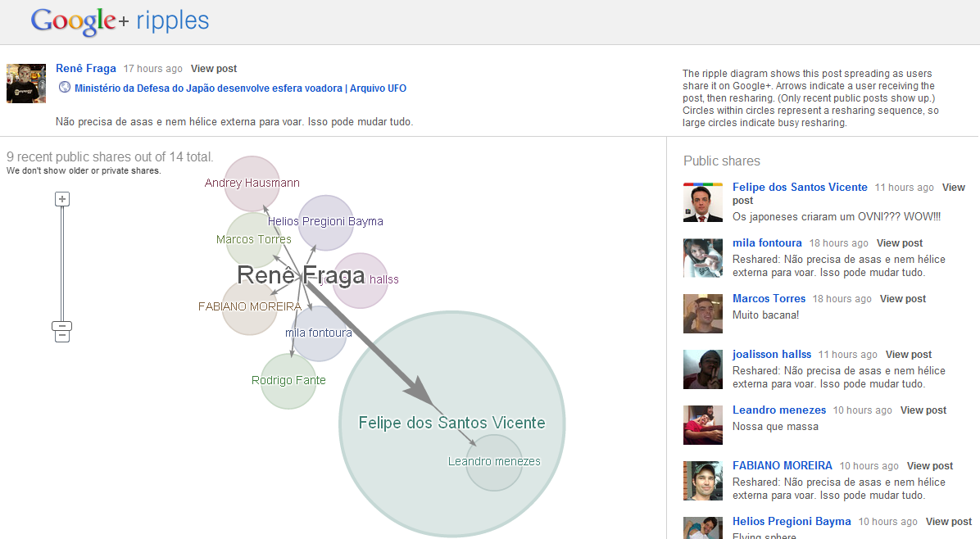Click joalisson hallss's avatar photo
This screenshot has width=980, height=539.
pyautogui.click(x=703, y=369)
